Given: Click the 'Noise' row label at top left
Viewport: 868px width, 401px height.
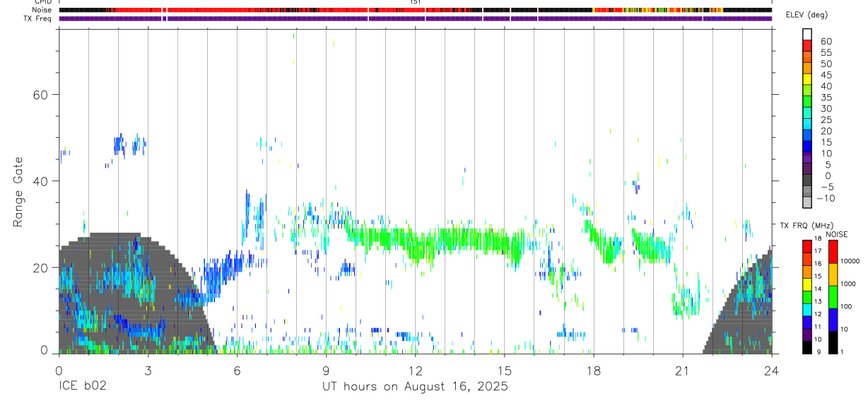Looking at the screenshot, I should [42, 10].
